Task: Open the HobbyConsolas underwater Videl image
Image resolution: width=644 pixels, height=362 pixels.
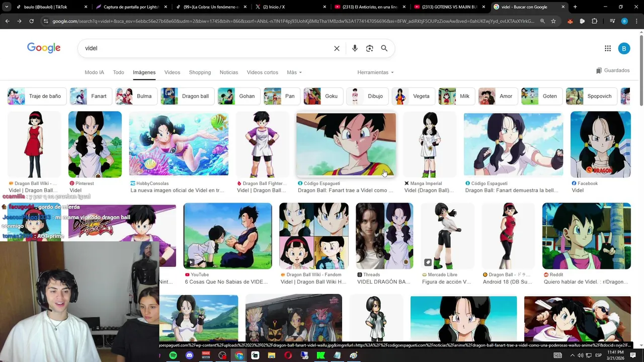Action: point(179,144)
